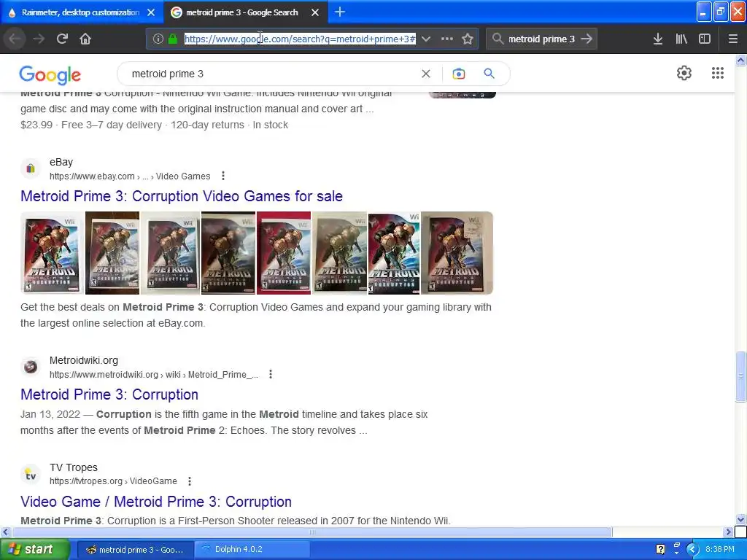Open TV Tropes result options three-dot menu
This screenshot has height=560, width=747.
(x=190, y=481)
